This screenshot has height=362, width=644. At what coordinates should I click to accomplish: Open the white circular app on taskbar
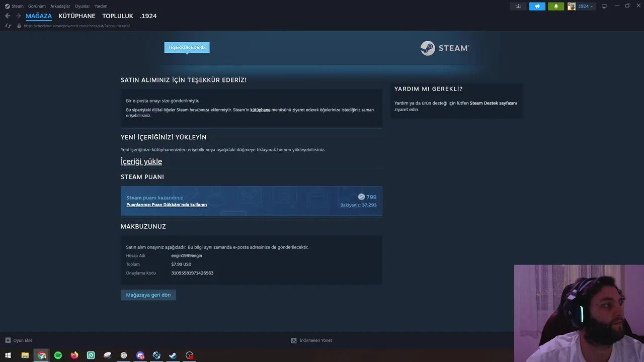(x=124, y=355)
